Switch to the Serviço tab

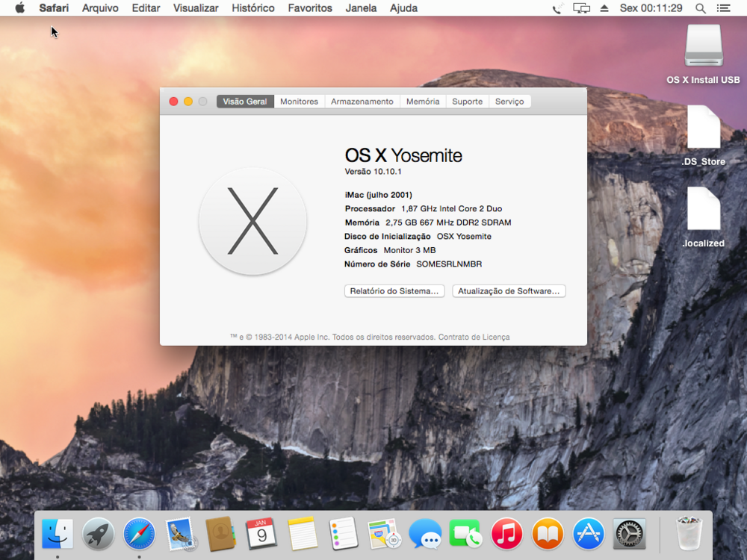click(x=509, y=102)
